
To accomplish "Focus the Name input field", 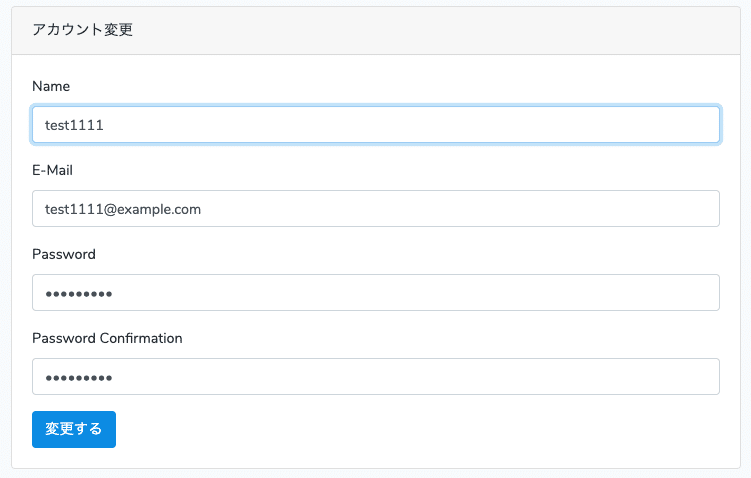I will click(375, 125).
